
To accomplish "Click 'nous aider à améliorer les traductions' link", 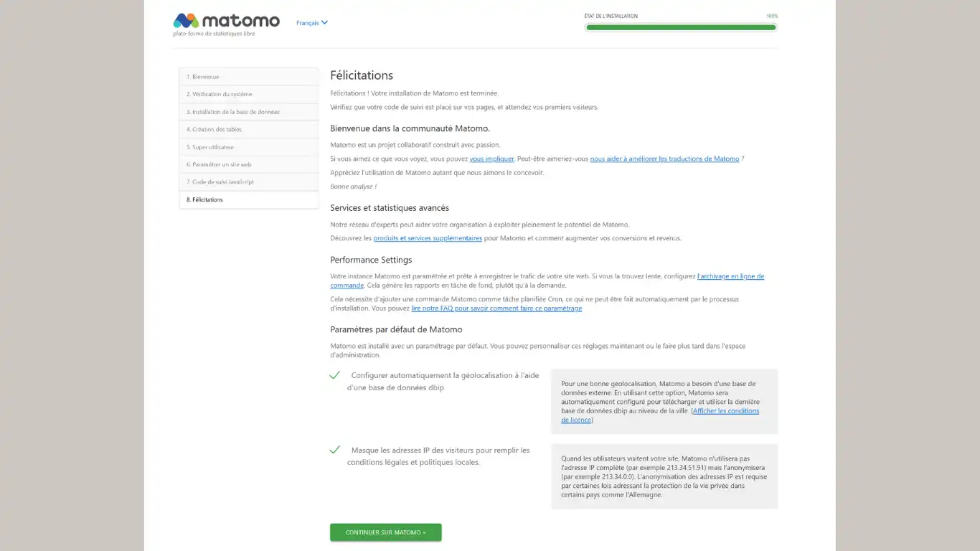I will tap(664, 159).
